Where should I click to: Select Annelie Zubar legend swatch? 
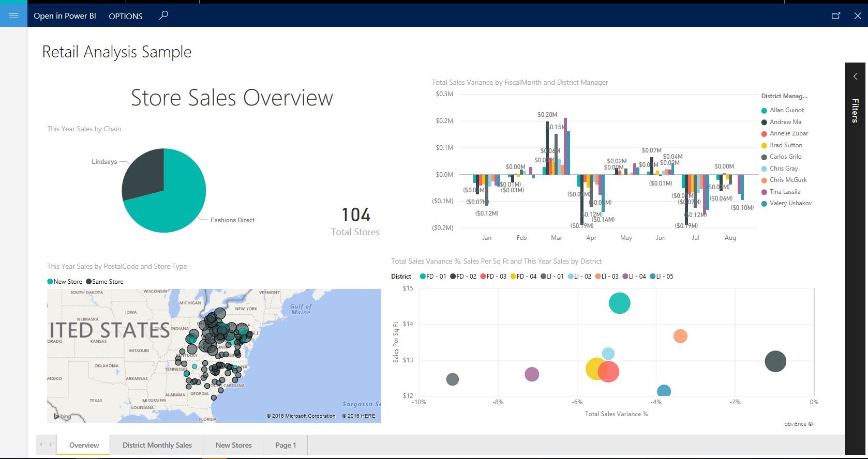pyautogui.click(x=764, y=134)
